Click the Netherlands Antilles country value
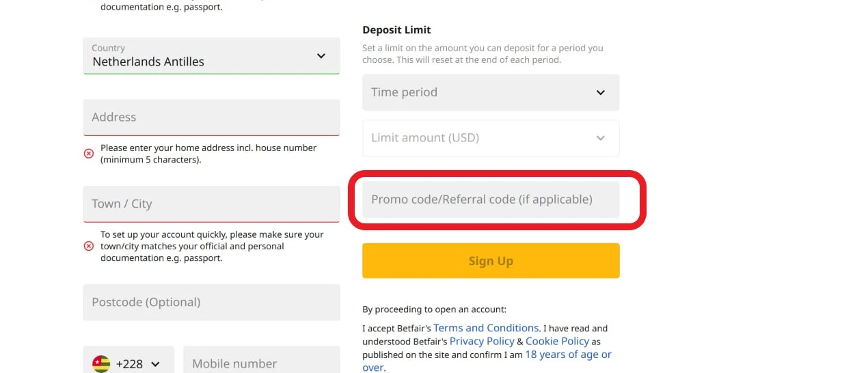868x373 pixels. point(148,61)
